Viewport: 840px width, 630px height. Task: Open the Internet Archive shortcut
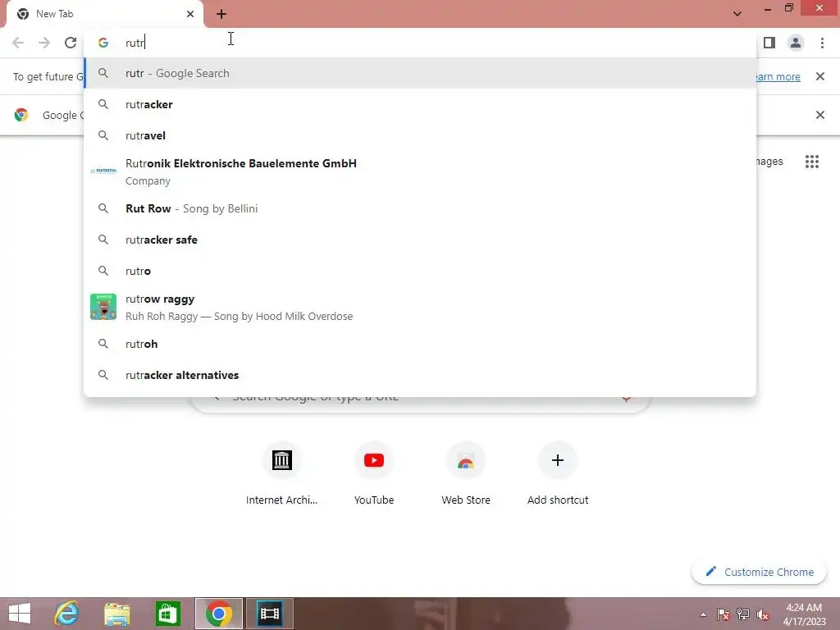click(x=282, y=473)
